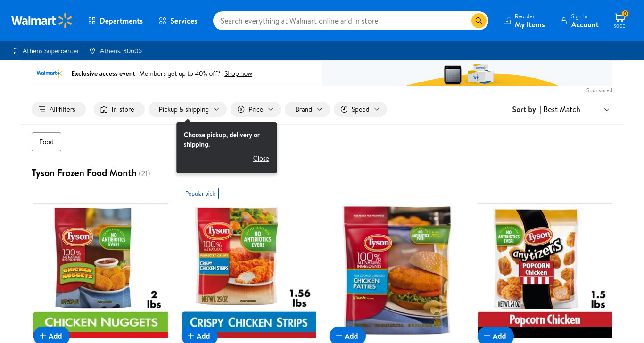
Task: Open the Sort by Best Match dropdown
Action: click(x=561, y=109)
